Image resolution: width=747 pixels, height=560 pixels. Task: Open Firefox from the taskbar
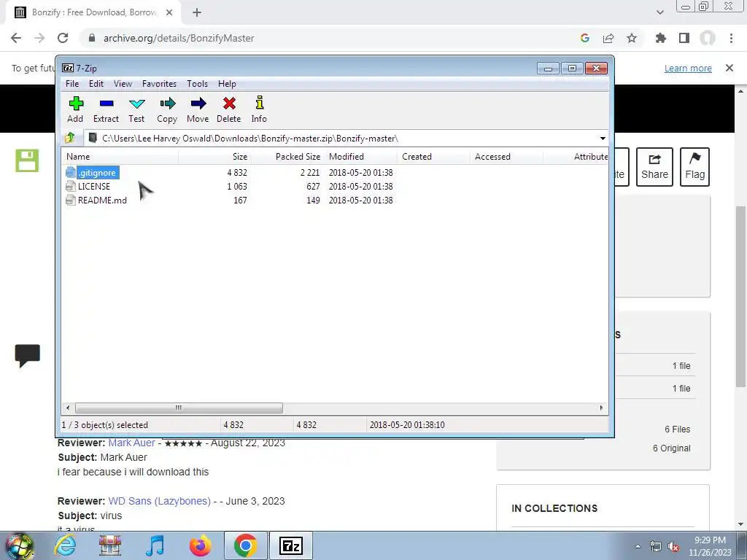pos(200,545)
